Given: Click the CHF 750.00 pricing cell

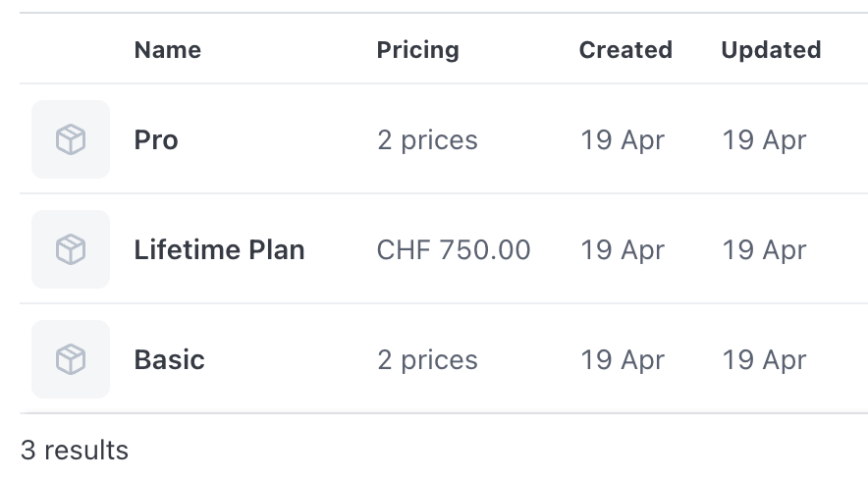Looking at the screenshot, I should pos(454,249).
